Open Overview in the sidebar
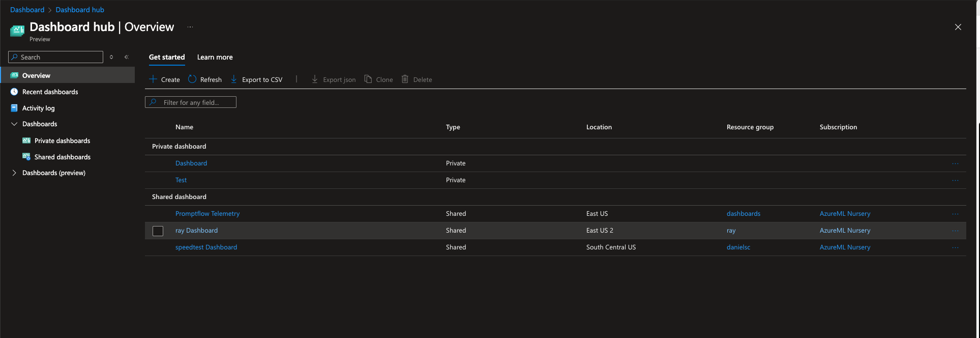Screen dimensions: 980x338 point(67,75)
